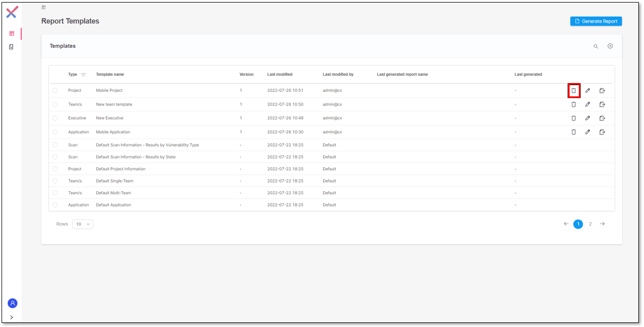Click export icon for New Executive template

tap(602, 118)
